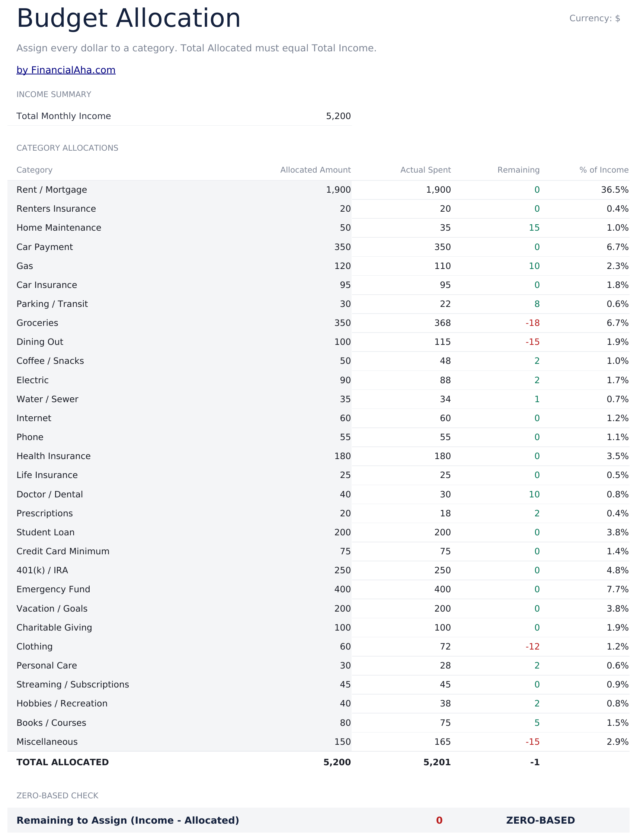This screenshot has height=840, width=637.
Task: Click the Books / Courses actual spent 75
Action: [445, 723]
